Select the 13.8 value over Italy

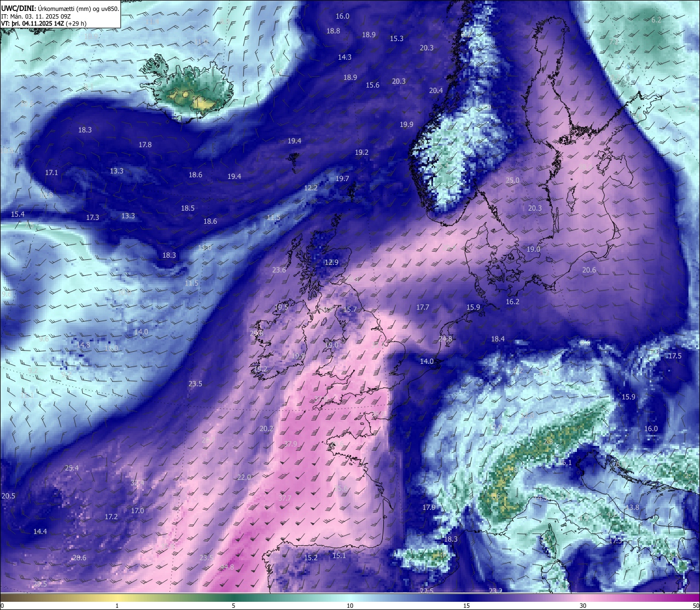tap(632, 508)
